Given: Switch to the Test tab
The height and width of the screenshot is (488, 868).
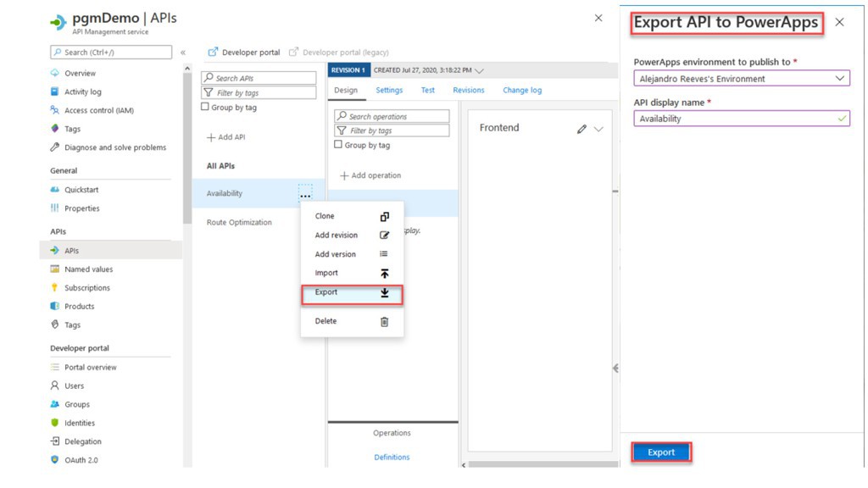Looking at the screenshot, I should click(427, 90).
